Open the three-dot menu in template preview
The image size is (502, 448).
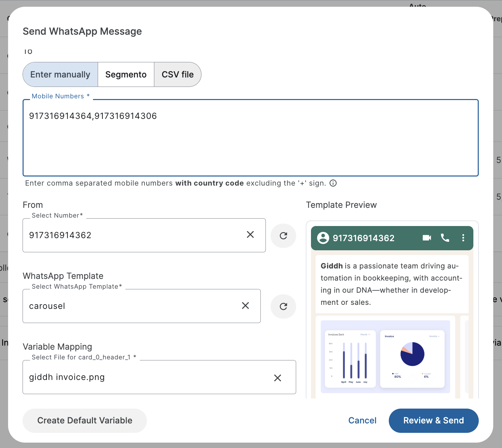[463, 238]
